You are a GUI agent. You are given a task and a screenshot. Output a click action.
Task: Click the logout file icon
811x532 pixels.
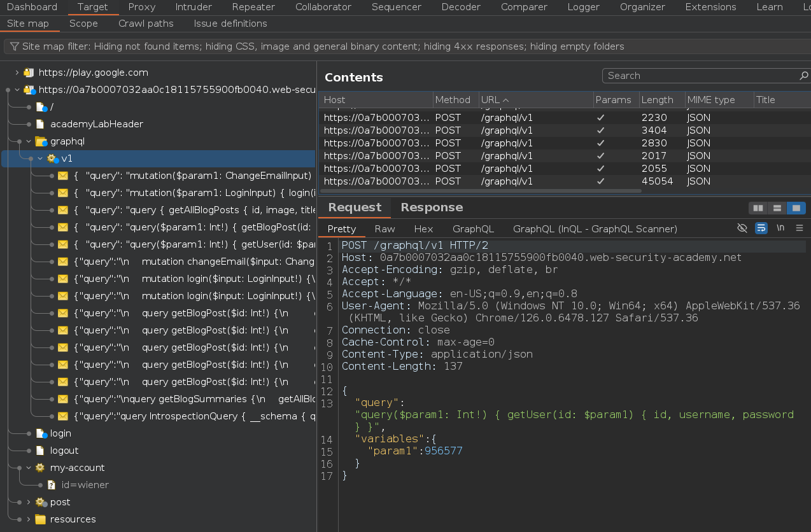(x=40, y=451)
